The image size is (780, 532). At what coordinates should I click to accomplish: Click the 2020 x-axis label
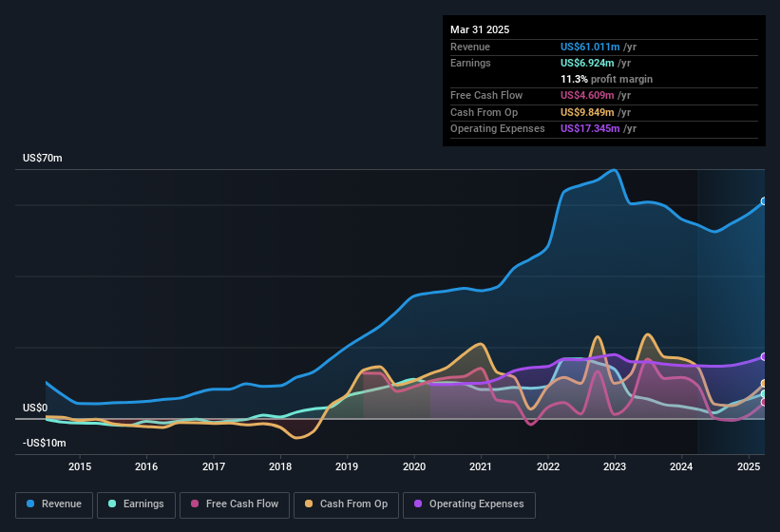(414, 466)
